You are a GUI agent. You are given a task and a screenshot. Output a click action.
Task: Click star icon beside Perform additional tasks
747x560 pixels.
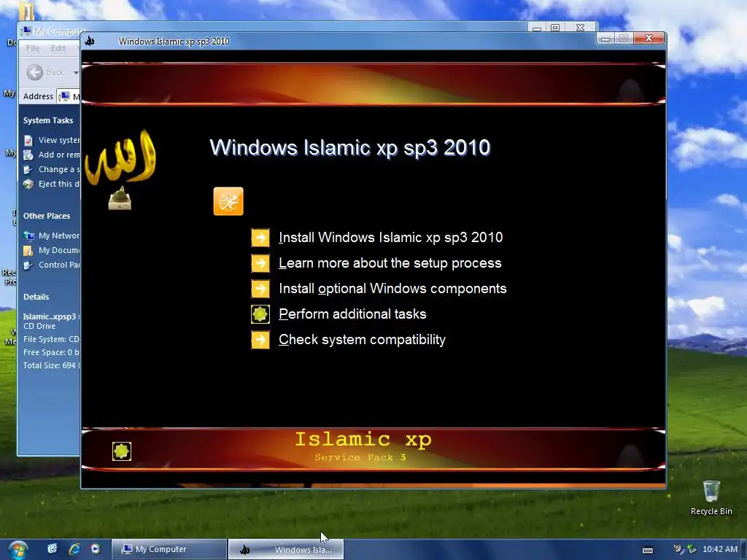pyautogui.click(x=260, y=314)
